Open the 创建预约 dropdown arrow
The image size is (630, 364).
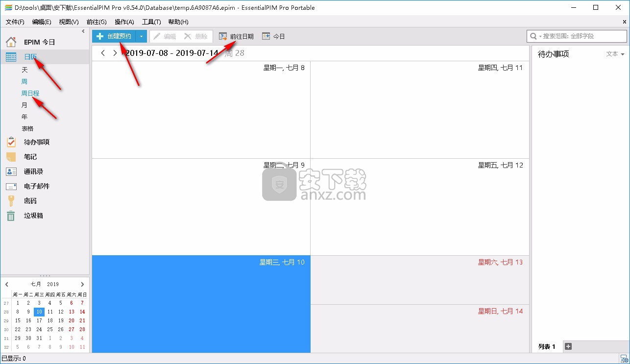(141, 36)
